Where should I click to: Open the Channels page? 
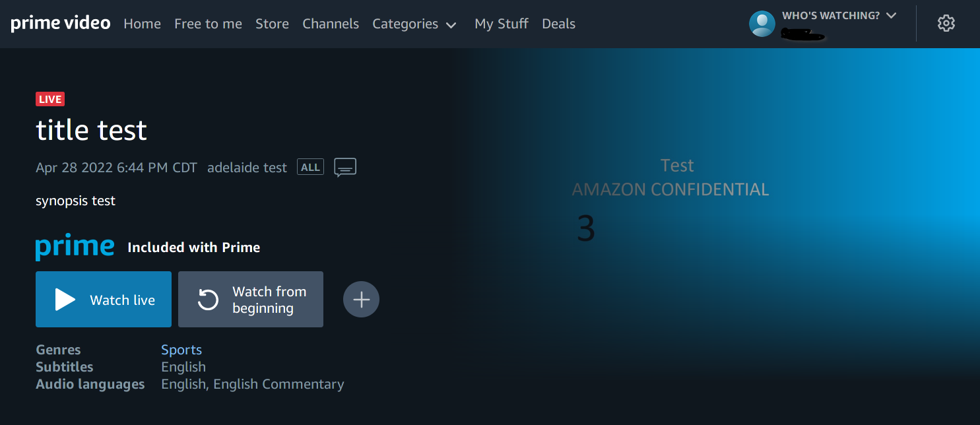click(x=331, y=24)
